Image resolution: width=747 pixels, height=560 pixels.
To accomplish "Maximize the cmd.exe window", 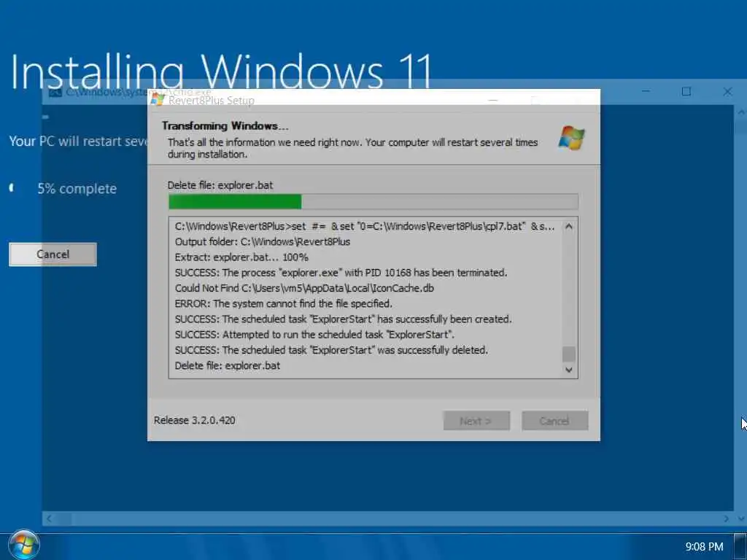I will 686,91.
